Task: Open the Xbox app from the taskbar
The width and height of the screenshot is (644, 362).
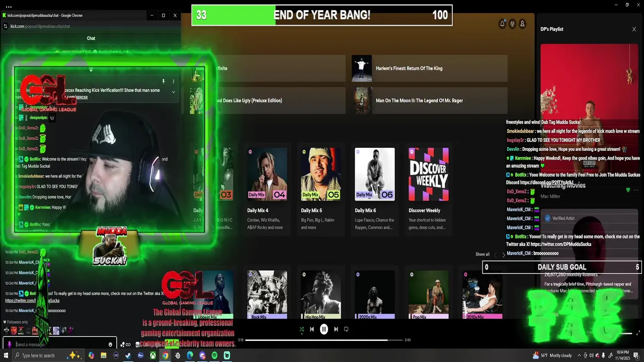Action: (153, 355)
